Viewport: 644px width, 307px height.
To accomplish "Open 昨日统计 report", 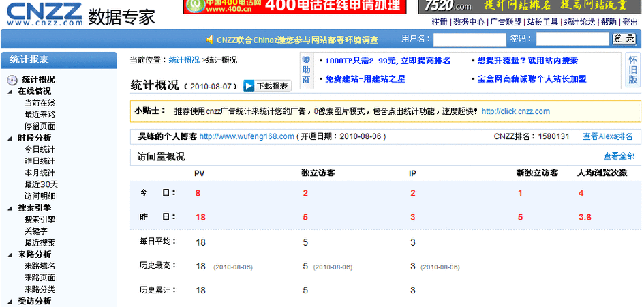I will click(40, 161).
